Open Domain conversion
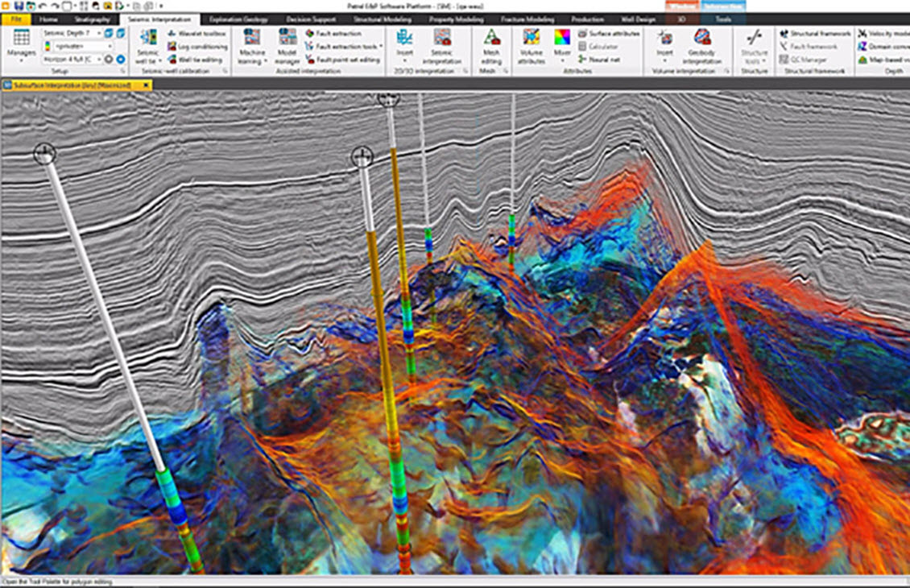Viewport: 910px width, 588px height. [883, 47]
